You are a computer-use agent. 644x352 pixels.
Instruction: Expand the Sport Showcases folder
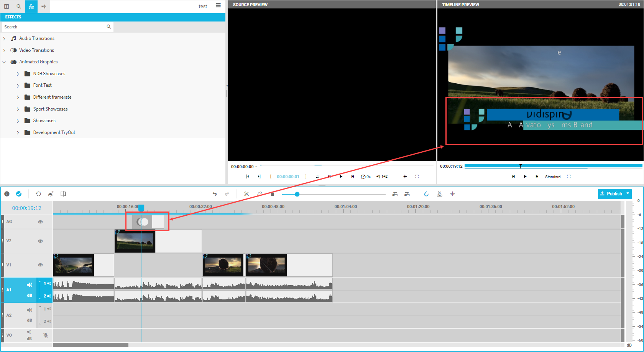pos(18,109)
